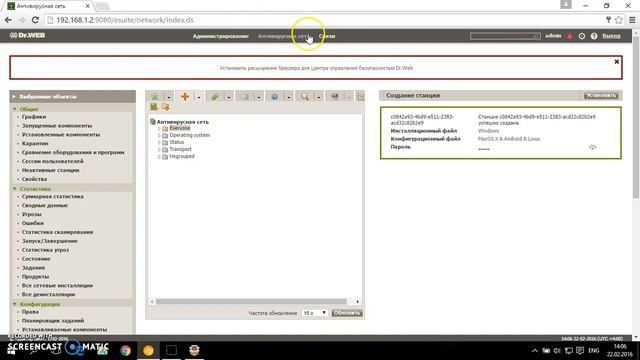640x360 pixels.
Task: Click the saved password key icon
Action: 608,20
